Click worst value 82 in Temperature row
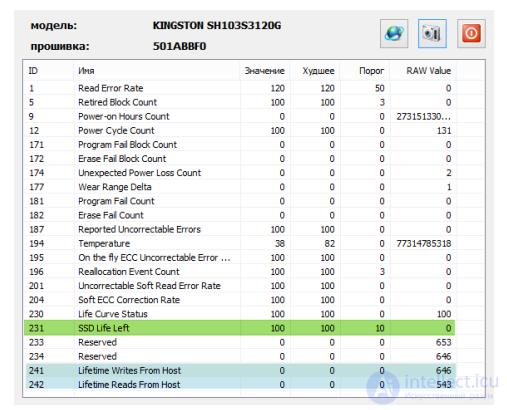 [330, 244]
